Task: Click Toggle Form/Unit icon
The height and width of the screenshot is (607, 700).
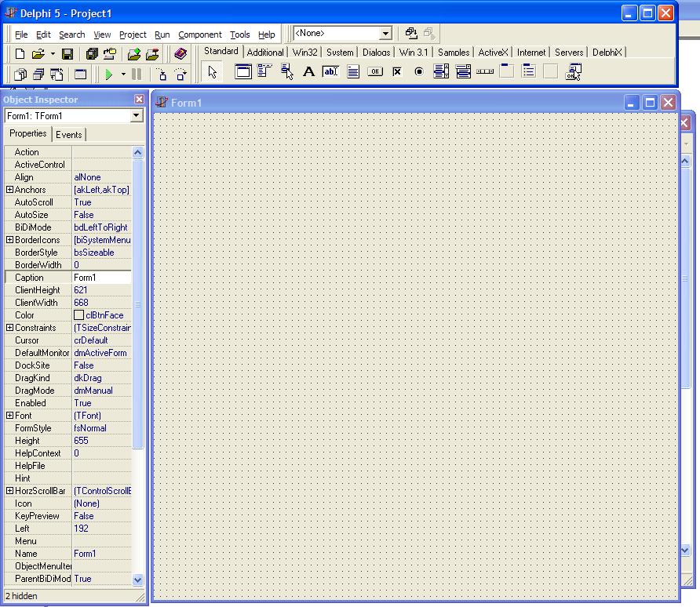Action: (x=57, y=74)
